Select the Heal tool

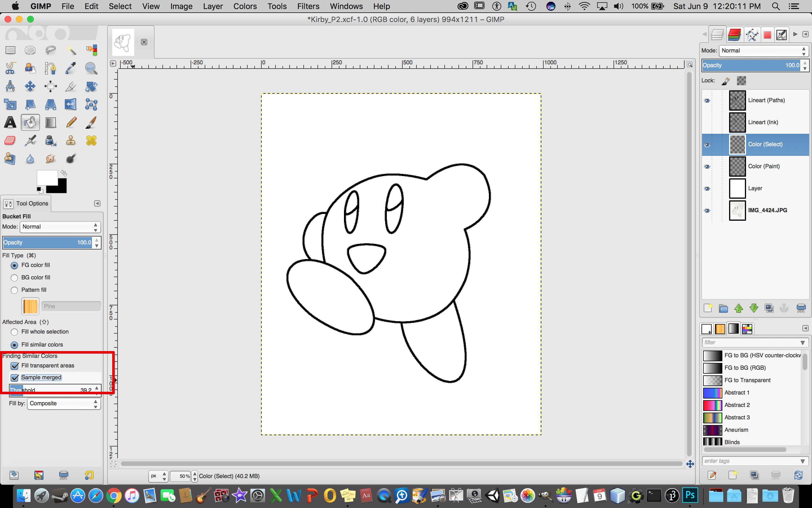click(91, 141)
